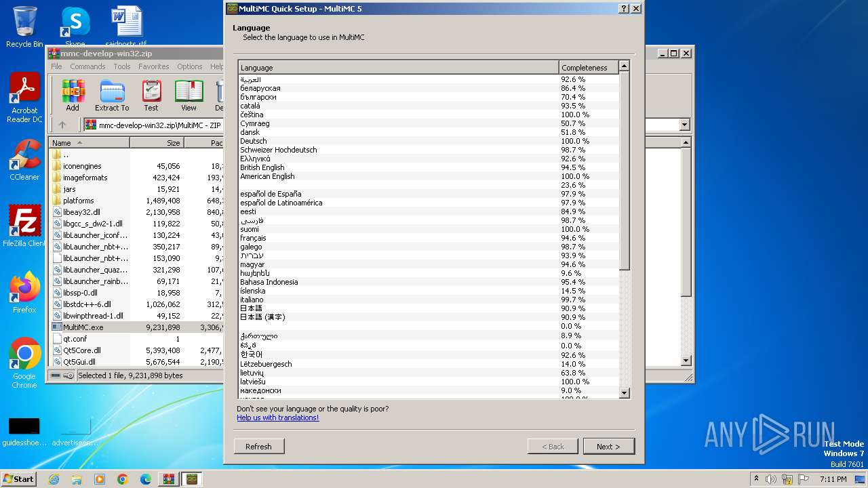This screenshot has width=868, height=488.
Task: Open Help us with translations link
Action: 278,418
